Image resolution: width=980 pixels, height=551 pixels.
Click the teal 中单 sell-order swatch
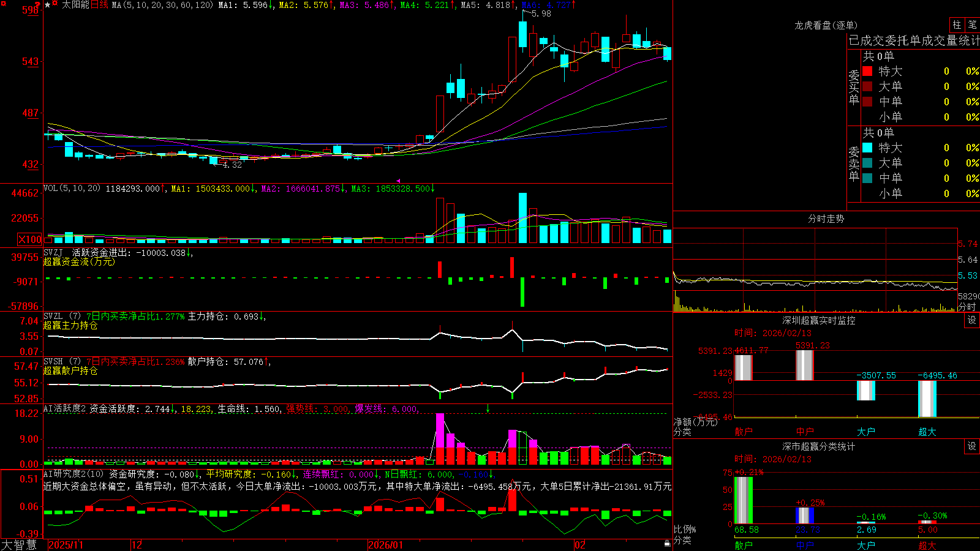867,178
